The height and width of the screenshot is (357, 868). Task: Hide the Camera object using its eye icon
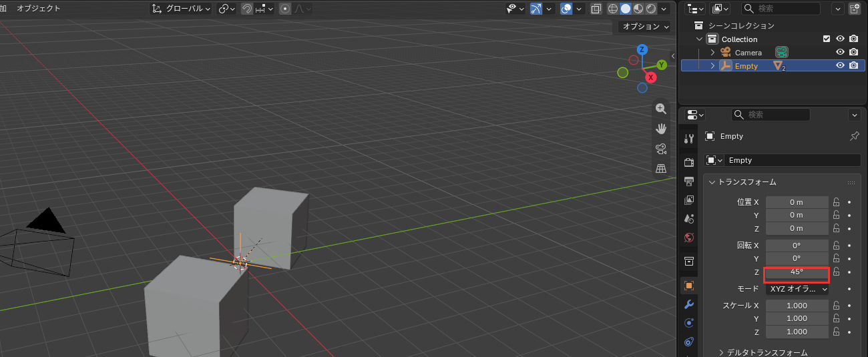pos(840,52)
